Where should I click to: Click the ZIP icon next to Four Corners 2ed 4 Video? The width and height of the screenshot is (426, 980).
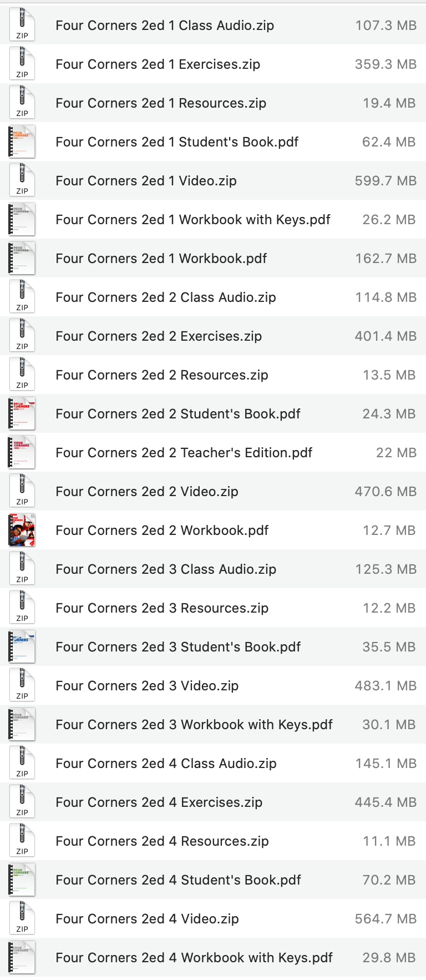(21, 918)
